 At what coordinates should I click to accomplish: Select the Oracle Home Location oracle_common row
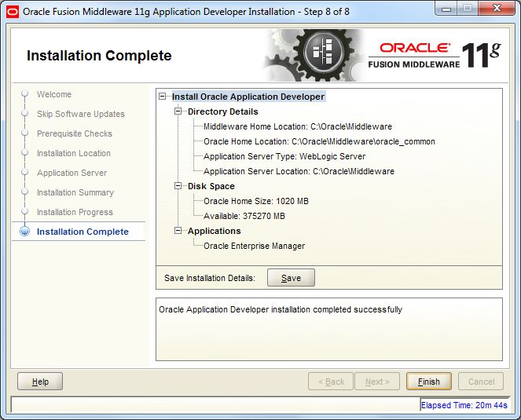(x=319, y=141)
